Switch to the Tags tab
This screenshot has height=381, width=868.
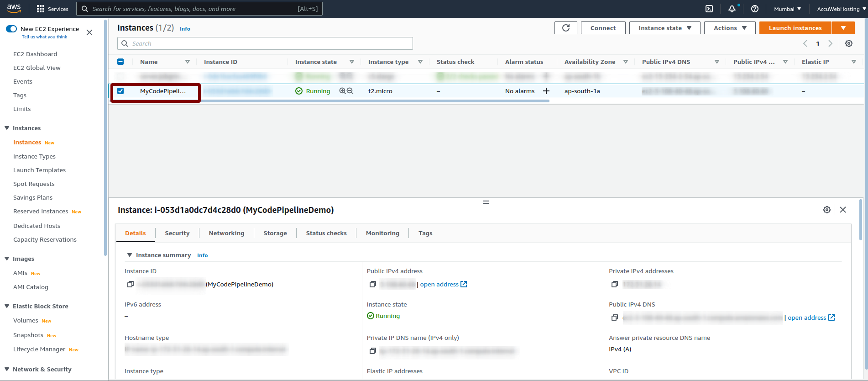(425, 233)
